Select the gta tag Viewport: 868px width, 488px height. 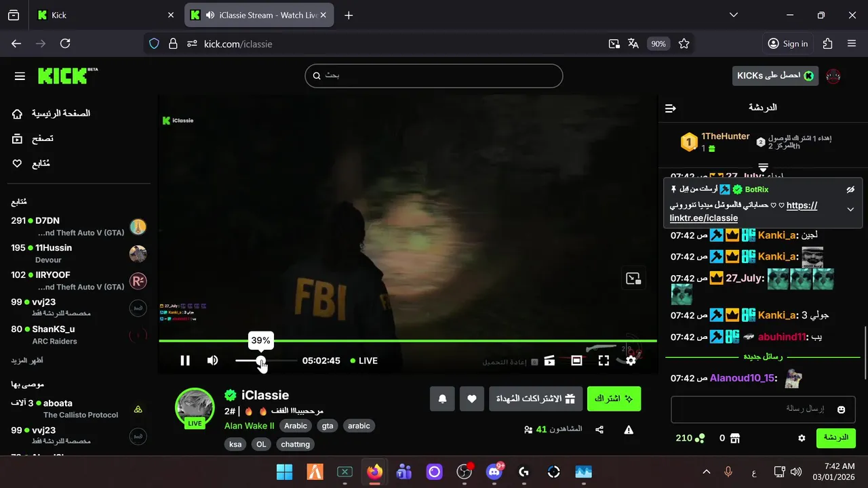point(328,426)
